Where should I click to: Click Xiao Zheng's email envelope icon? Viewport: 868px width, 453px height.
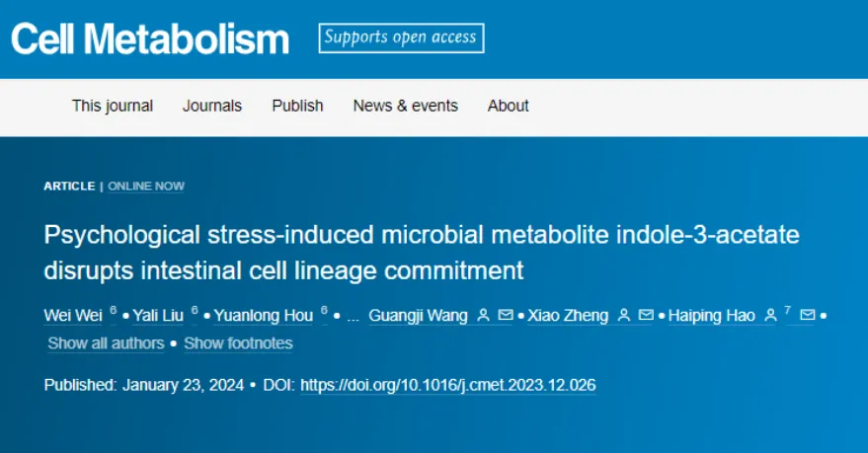(x=646, y=315)
